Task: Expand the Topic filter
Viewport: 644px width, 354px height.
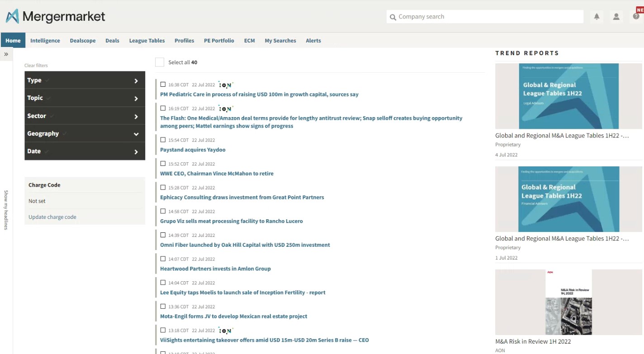Action: coord(85,98)
